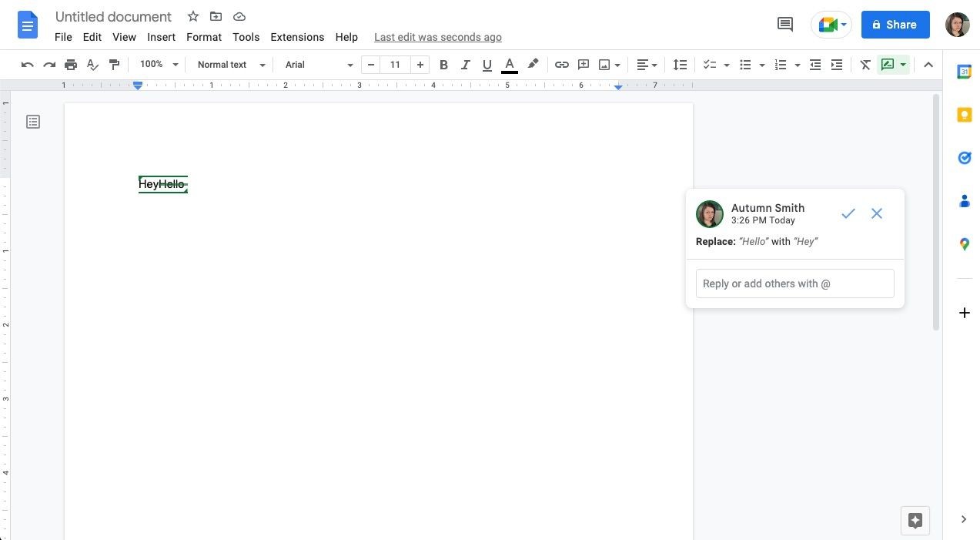Image resolution: width=980 pixels, height=540 pixels.
Task: Open Google Tasks side panel
Action: coord(964,158)
